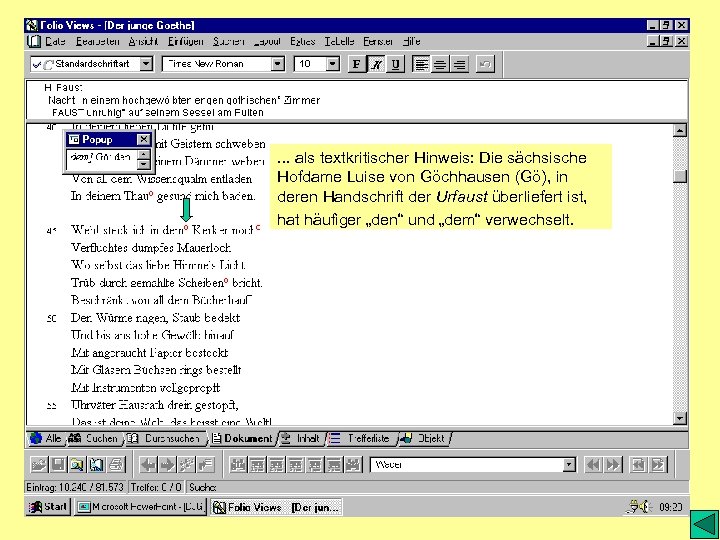The height and width of the screenshot is (540, 720).
Task: Switch to the Durchsuchen tab
Action: pos(164,439)
